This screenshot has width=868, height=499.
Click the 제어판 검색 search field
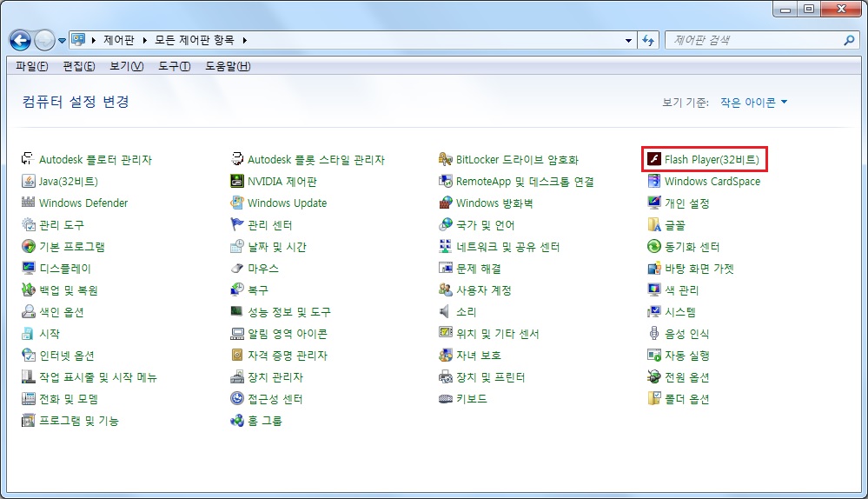(x=753, y=41)
